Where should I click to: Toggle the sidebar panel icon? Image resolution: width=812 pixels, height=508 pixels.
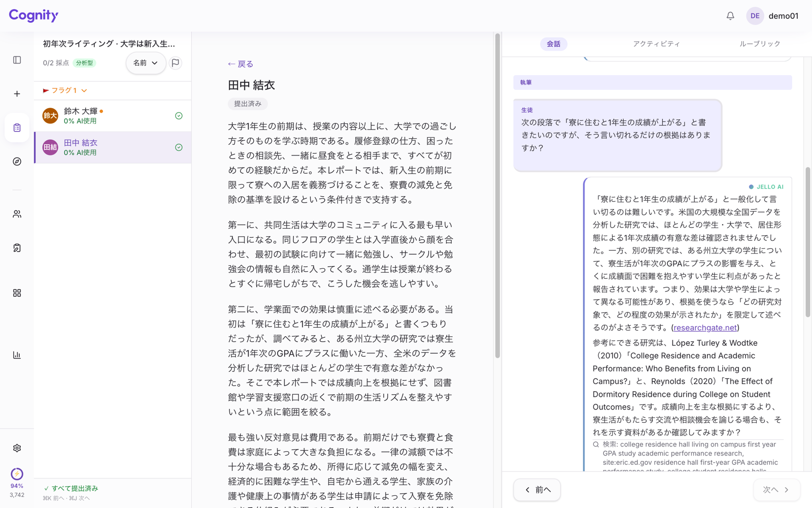pyautogui.click(x=17, y=60)
